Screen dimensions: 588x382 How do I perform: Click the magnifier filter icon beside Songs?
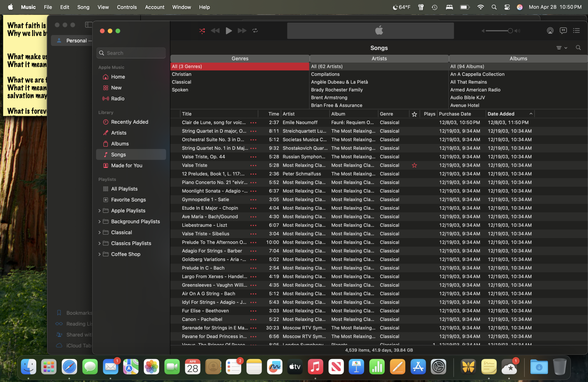(578, 48)
